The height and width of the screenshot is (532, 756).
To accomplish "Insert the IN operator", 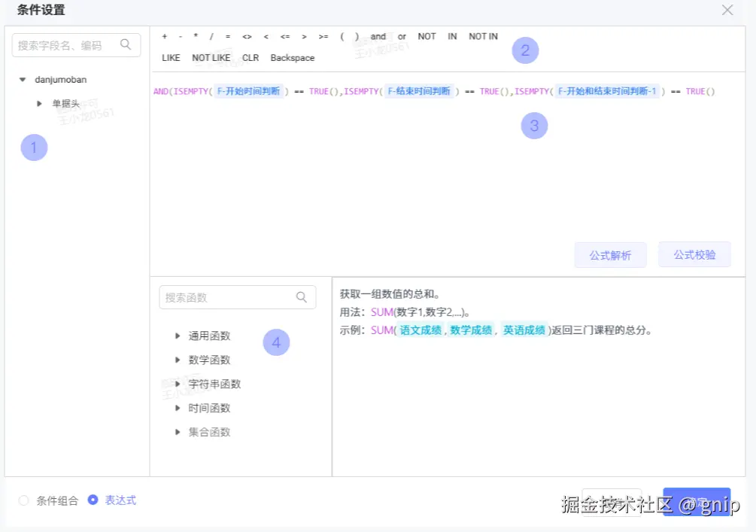I will coord(452,37).
